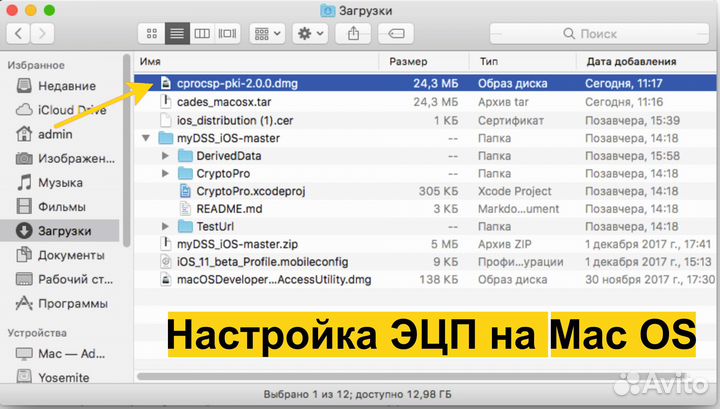This screenshot has height=409, width=720.
Task: Open iCloud Drive in the sidebar
Action: [x=61, y=110]
